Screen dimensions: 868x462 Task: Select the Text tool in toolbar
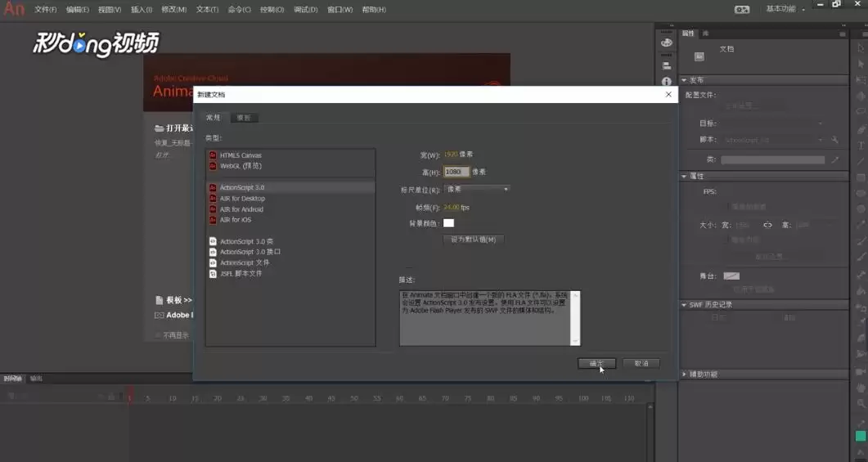[861, 145]
